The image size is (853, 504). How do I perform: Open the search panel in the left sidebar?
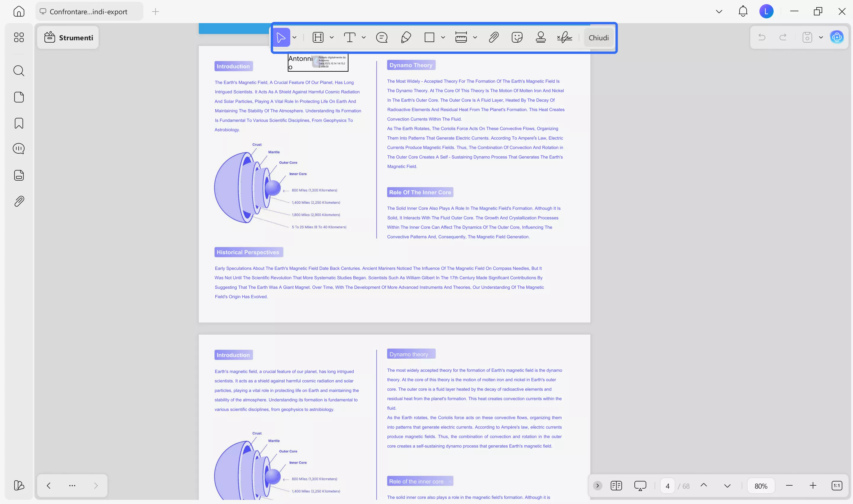(x=19, y=71)
